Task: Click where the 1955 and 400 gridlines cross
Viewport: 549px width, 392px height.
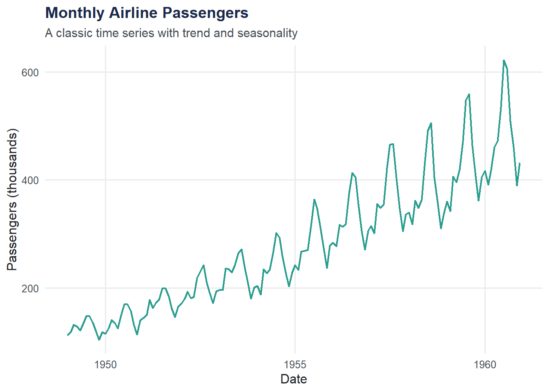Action: pos(295,180)
